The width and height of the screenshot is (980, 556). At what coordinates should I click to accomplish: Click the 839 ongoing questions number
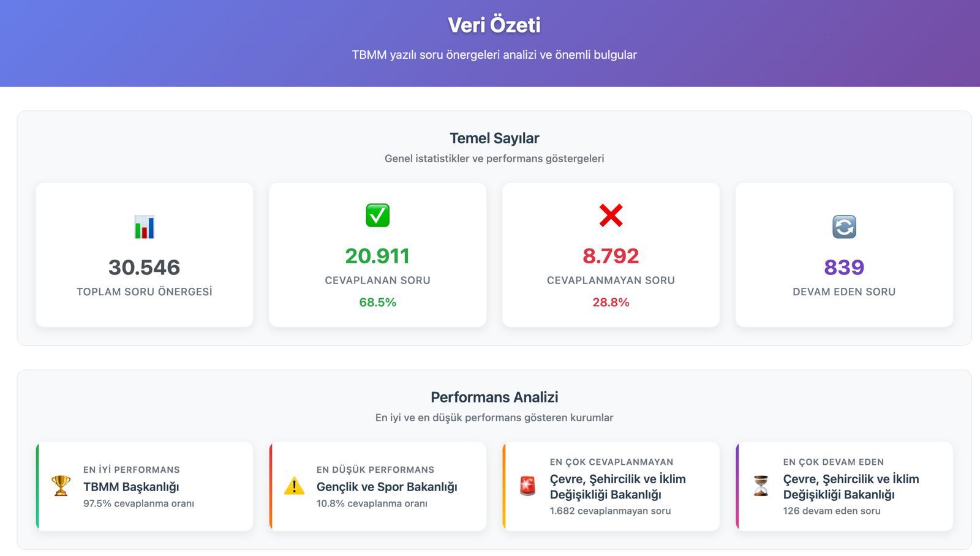pyautogui.click(x=844, y=268)
